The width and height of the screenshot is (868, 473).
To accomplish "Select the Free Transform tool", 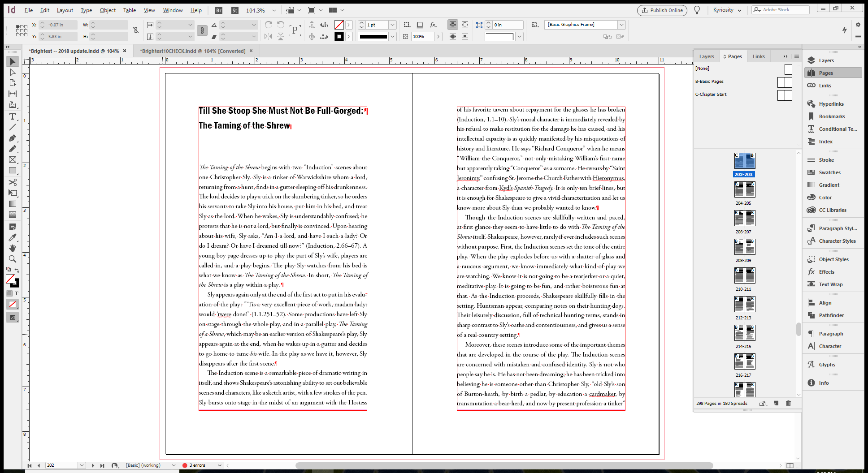I will click(x=13, y=193).
